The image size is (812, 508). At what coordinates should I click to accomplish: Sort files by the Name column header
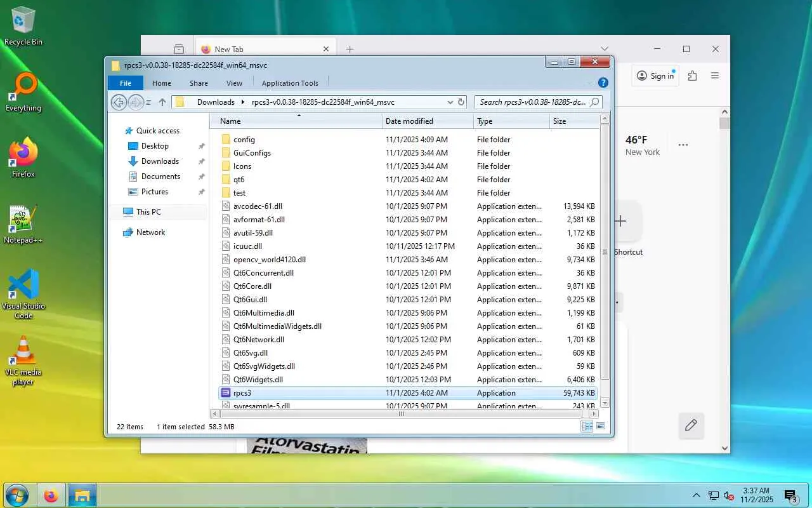click(x=296, y=121)
